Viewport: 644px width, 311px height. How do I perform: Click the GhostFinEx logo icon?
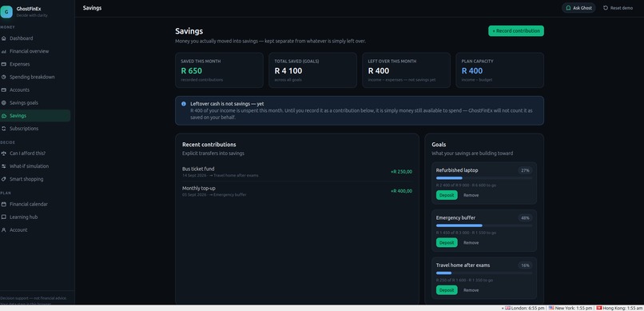click(6, 12)
